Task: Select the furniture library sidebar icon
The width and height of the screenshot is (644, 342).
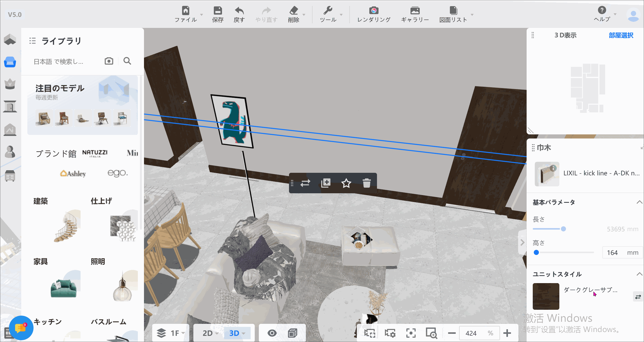Action: (10, 62)
